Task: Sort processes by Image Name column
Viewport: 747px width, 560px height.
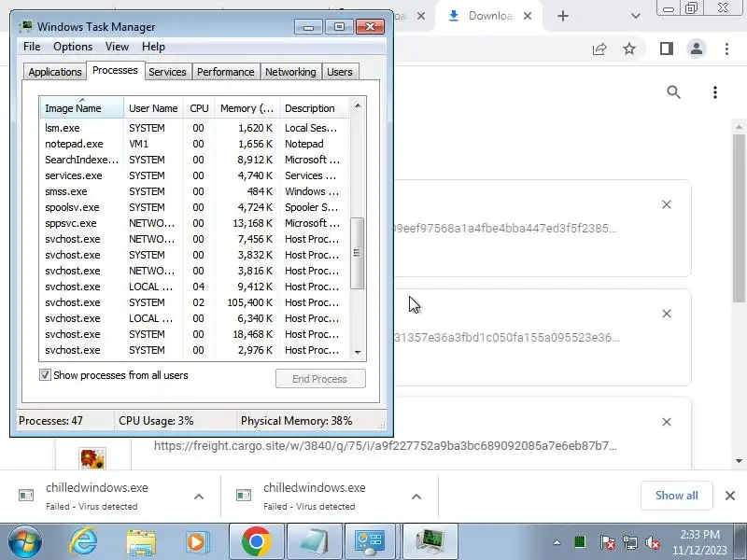Action: [82, 108]
